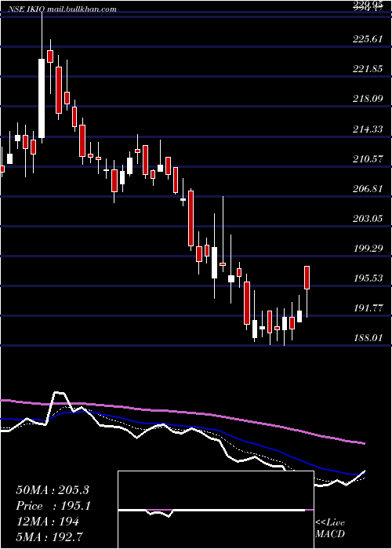Click the 221.85 price axis label
The height and width of the screenshot is (549, 392).
[368, 69]
